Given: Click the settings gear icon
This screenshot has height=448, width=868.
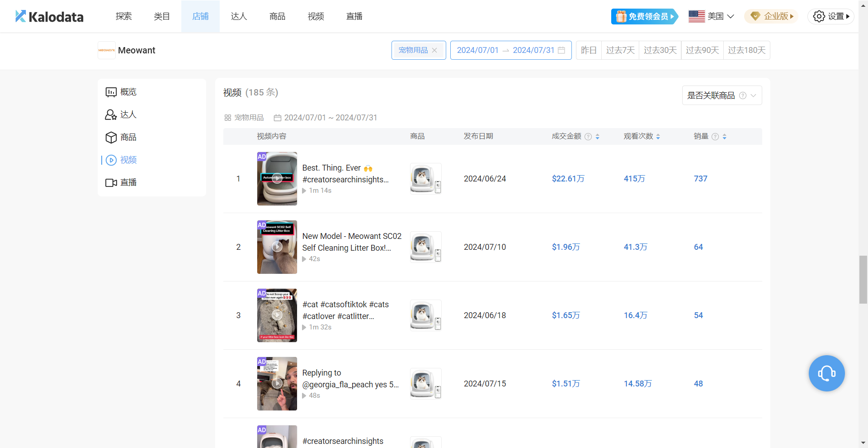Looking at the screenshot, I should point(819,16).
